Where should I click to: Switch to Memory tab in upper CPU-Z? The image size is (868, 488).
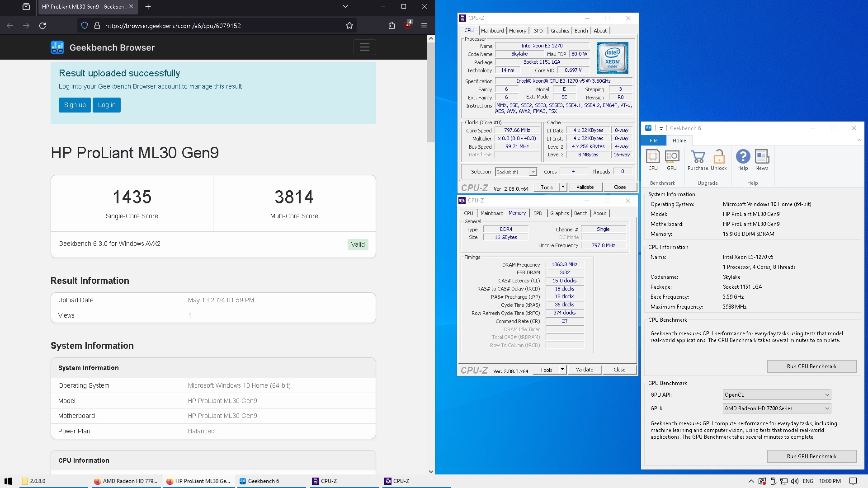(518, 31)
